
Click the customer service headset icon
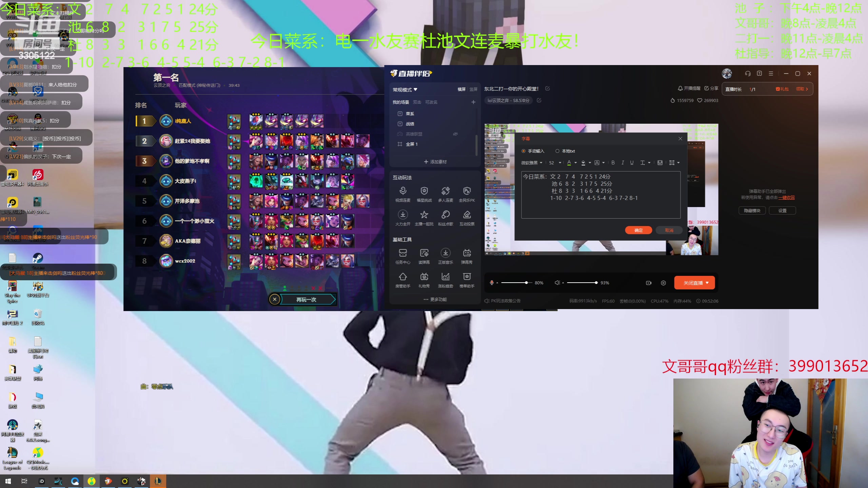(748, 74)
